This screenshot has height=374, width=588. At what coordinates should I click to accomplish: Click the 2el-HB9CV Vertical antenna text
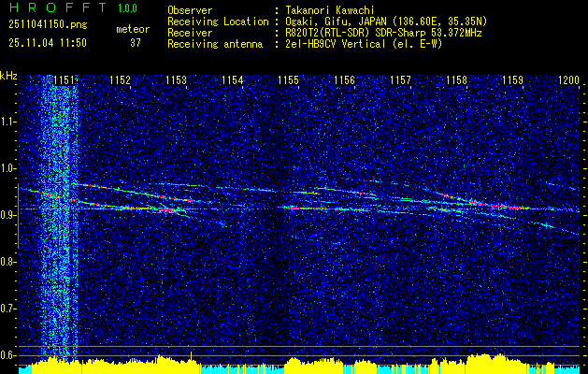pyautogui.click(x=365, y=44)
